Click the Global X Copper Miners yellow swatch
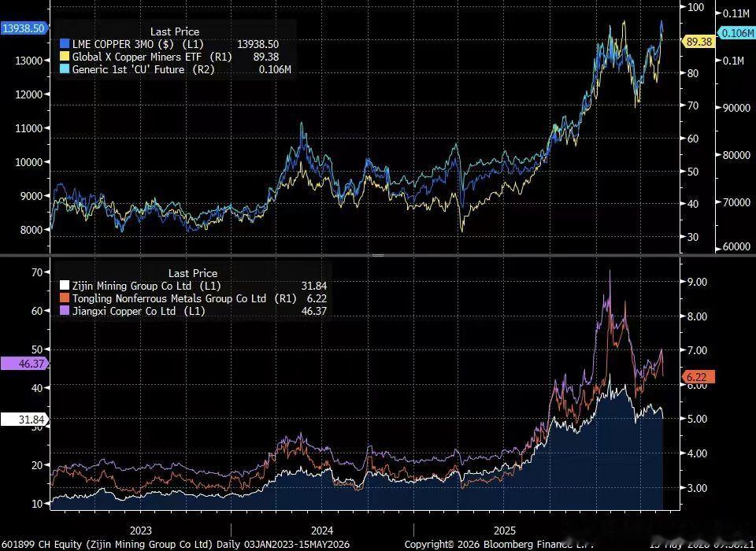Screen dimensions: 756x551 click(x=65, y=57)
